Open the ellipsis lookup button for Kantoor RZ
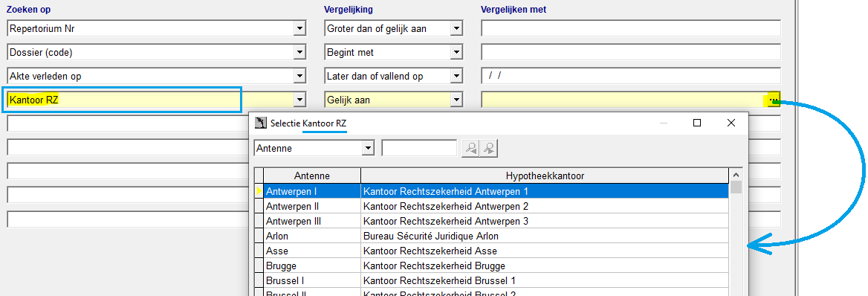 click(774, 100)
